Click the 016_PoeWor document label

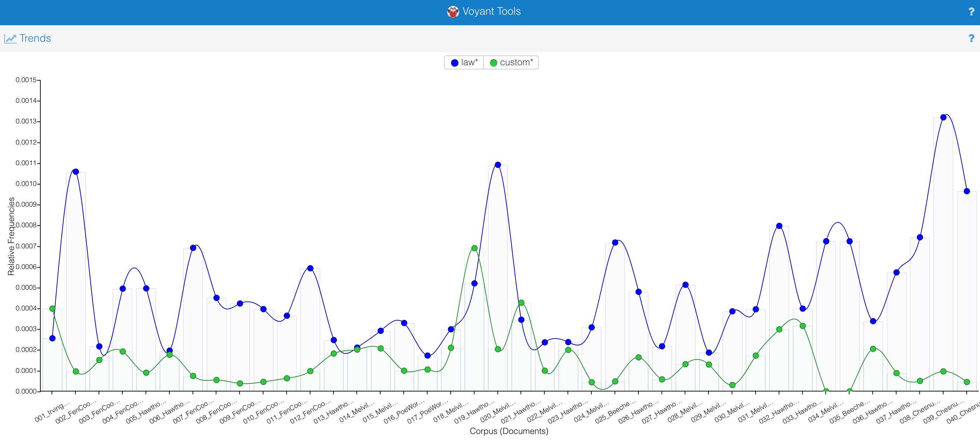404,412
